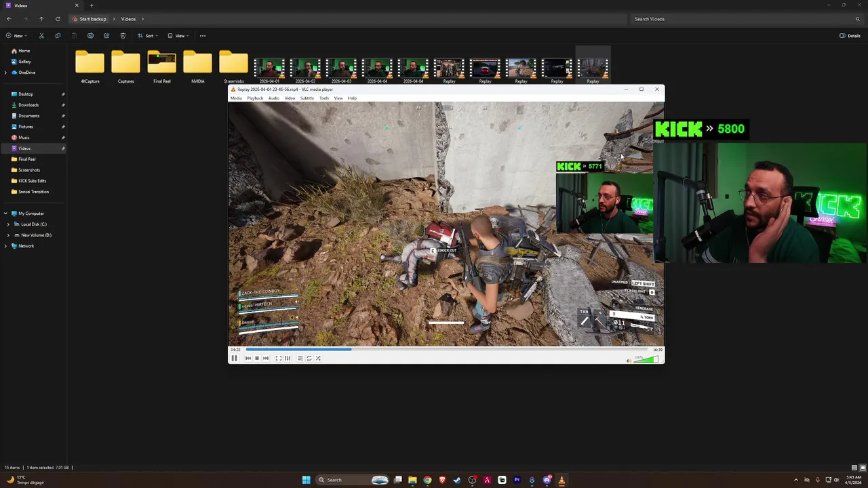Screen dimensions: 868x488
Task: Open the Windows Start menu
Action: coord(307,480)
